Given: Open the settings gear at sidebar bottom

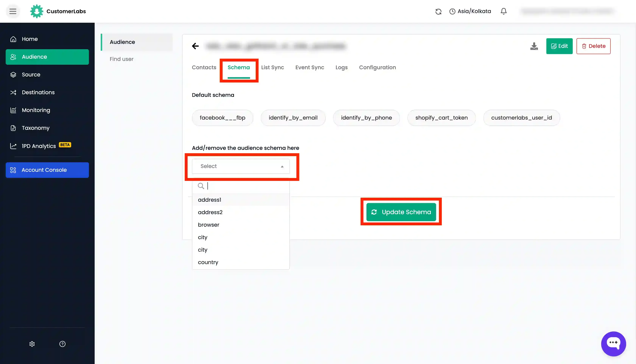Looking at the screenshot, I should coord(32,344).
